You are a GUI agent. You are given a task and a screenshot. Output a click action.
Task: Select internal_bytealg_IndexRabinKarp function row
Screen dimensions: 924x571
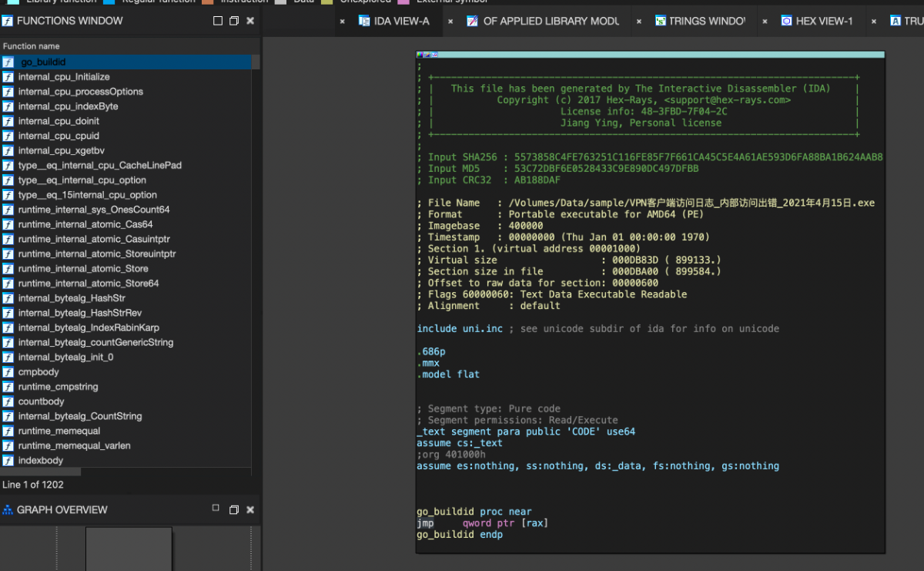click(x=126, y=327)
